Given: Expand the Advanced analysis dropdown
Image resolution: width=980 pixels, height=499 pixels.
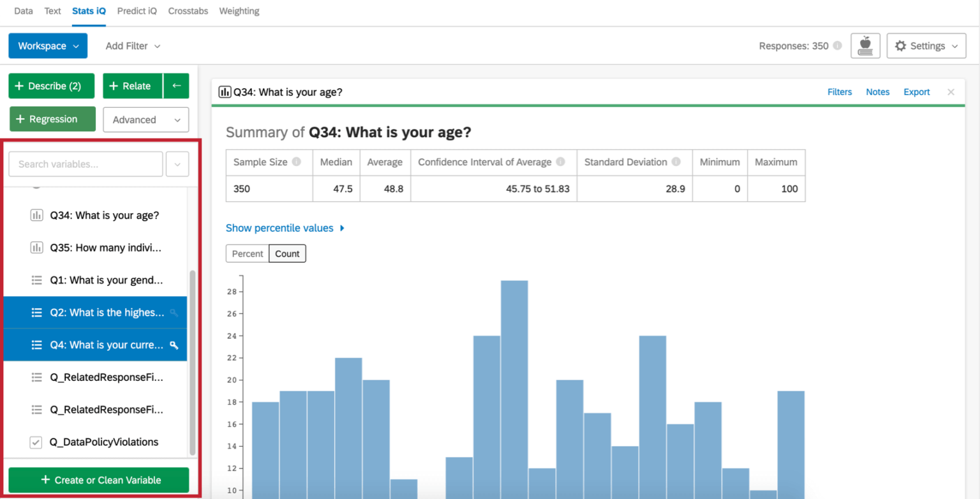Looking at the screenshot, I should [145, 119].
